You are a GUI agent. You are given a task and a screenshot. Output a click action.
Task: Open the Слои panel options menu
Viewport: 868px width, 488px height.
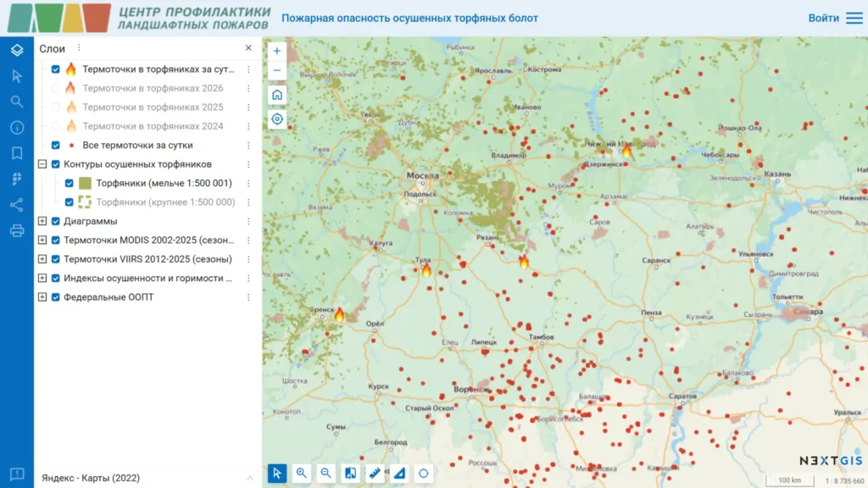(x=79, y=47)
